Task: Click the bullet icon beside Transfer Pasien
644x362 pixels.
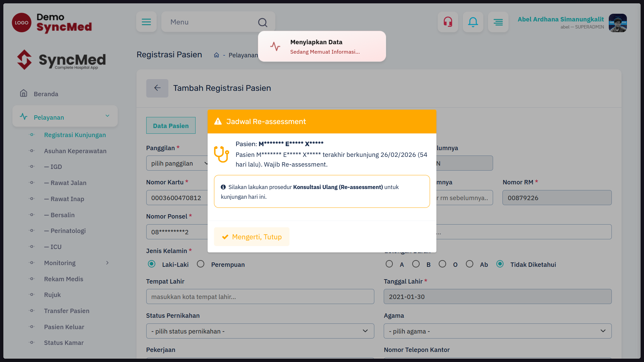Action: coord(32,311)
